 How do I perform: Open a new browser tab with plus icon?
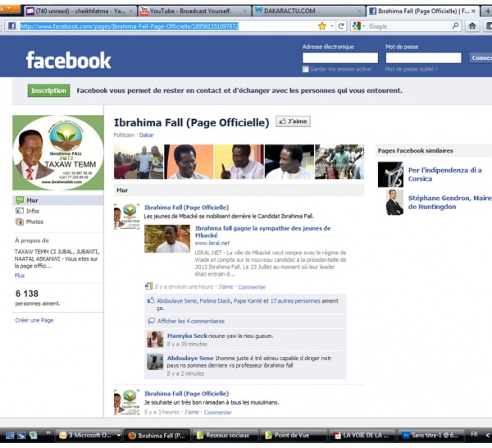coord(488,11)
